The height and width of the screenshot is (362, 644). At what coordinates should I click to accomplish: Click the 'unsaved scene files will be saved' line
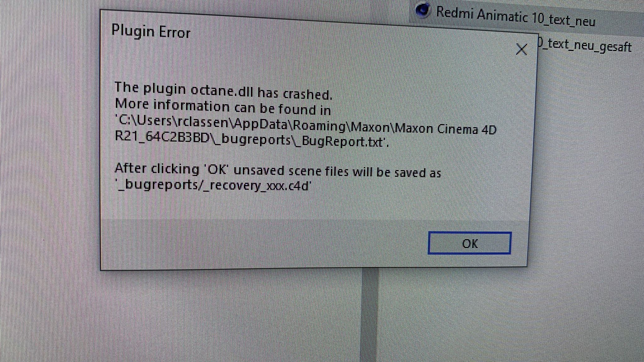pyautogui.click(x=278, y=171)
